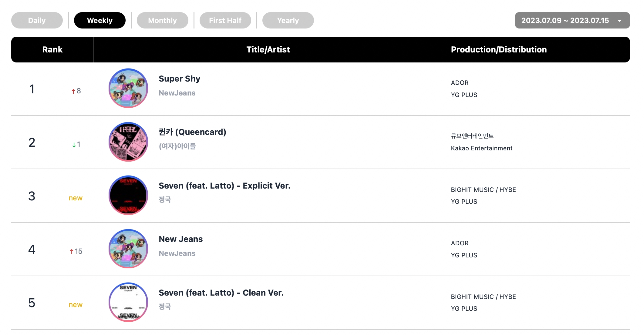Click the new badge at rank 3
Viewport: 644px width, 335px height.
point(76,198)
